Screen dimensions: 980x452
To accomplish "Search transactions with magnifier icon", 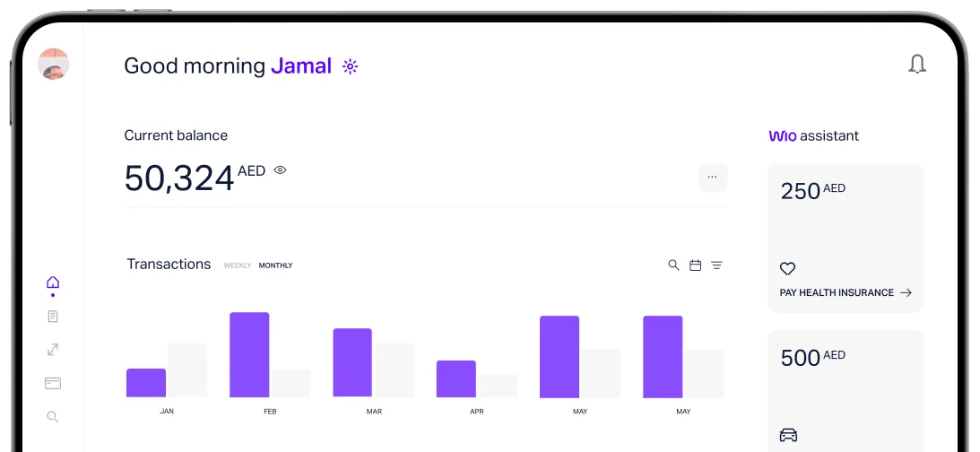I will click(673, 265).
